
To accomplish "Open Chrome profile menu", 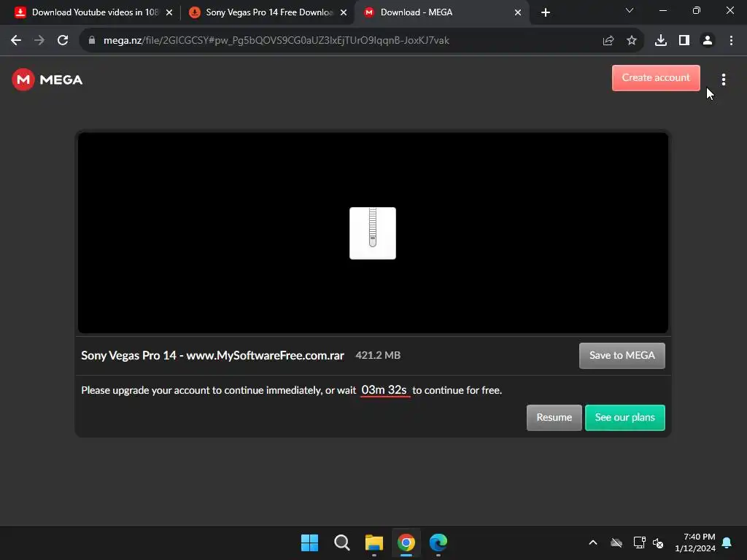I will [708, 41].
